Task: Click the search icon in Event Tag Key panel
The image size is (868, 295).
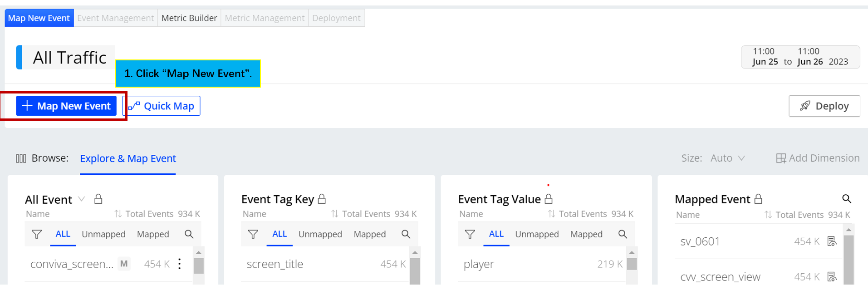Action: pyautogui.click(x=406, y=234)
